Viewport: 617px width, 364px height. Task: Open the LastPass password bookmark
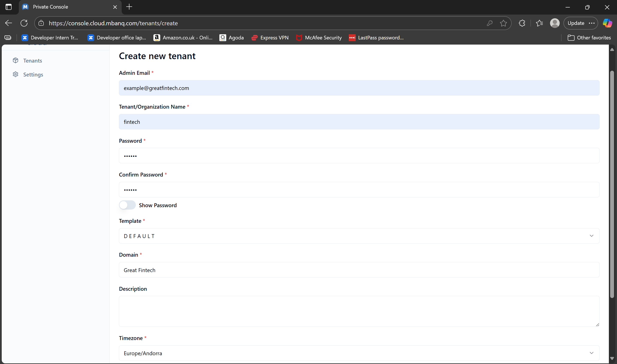[376, 37]
